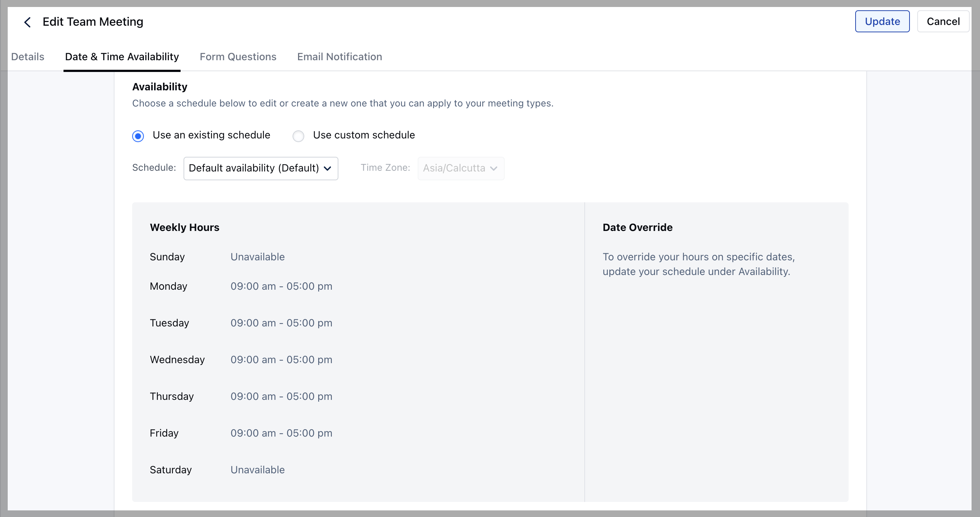Image resolution: width=980 pixels, height=517 pixels.
Task: Click the Date Override heading
Action: [x=637, y=227]
